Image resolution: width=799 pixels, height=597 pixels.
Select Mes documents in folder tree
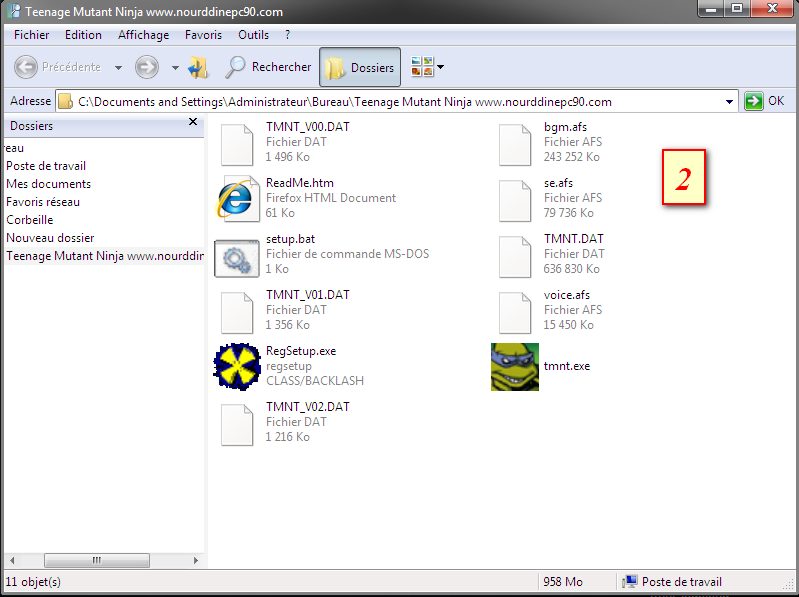(48, 184)
